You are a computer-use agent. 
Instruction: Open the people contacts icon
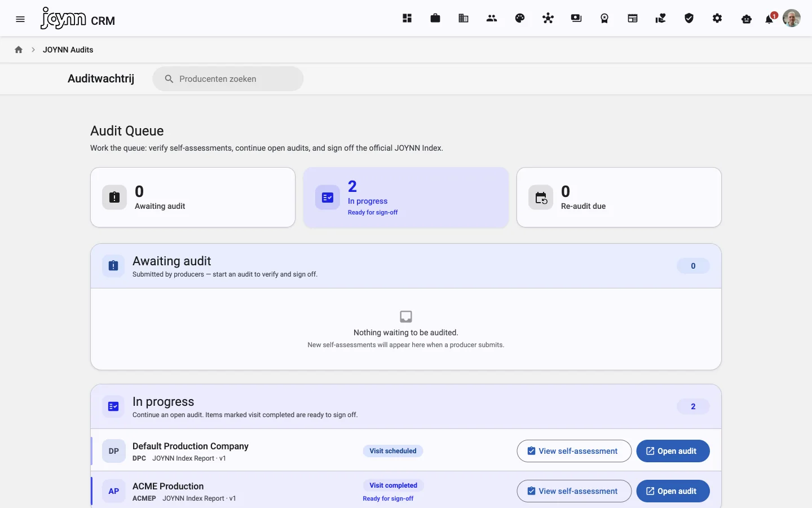pyautogui.click(x=492, y=19)
